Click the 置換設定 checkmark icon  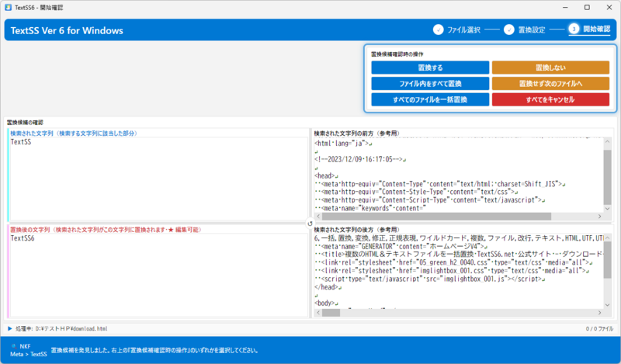(x=509, y=29)
